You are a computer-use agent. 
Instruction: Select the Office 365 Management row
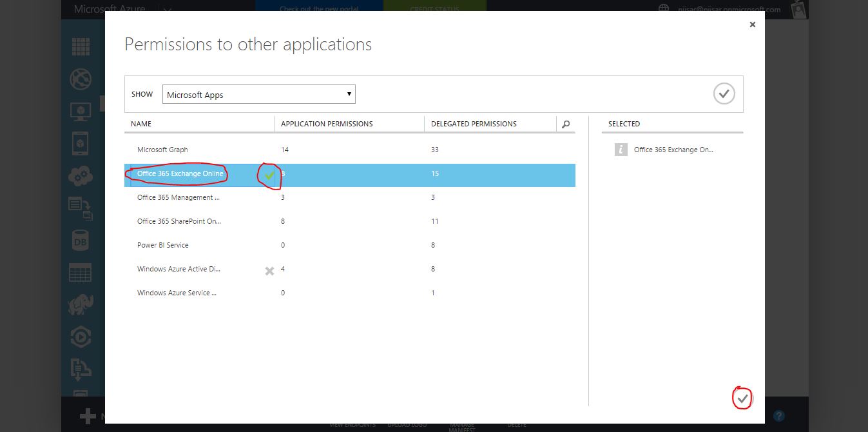click(x=350, y=197)
